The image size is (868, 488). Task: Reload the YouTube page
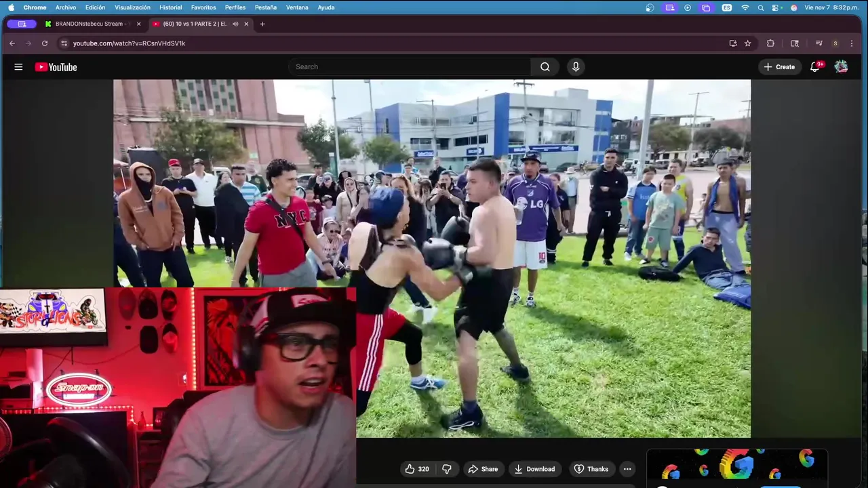tap(45, 43)
